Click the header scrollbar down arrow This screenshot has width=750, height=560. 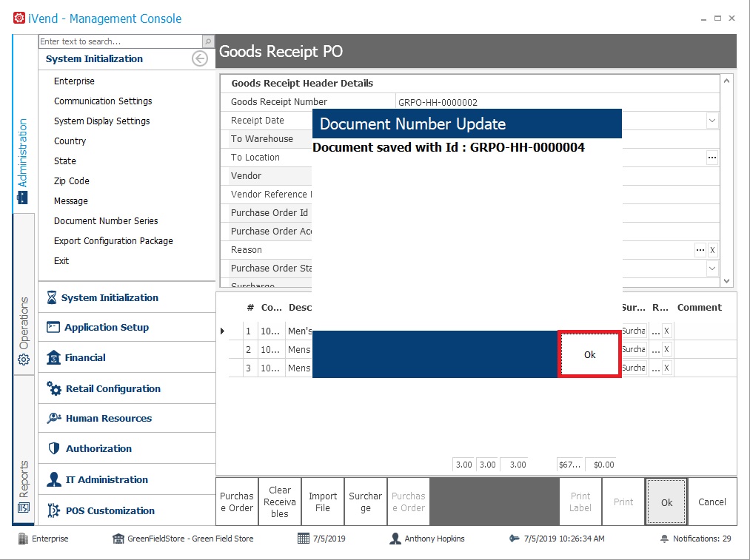726,281
